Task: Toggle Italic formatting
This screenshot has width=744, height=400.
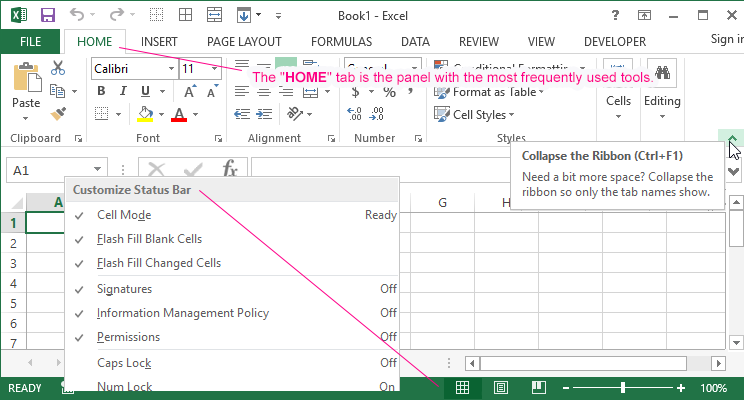Action: tap(123, 91)
